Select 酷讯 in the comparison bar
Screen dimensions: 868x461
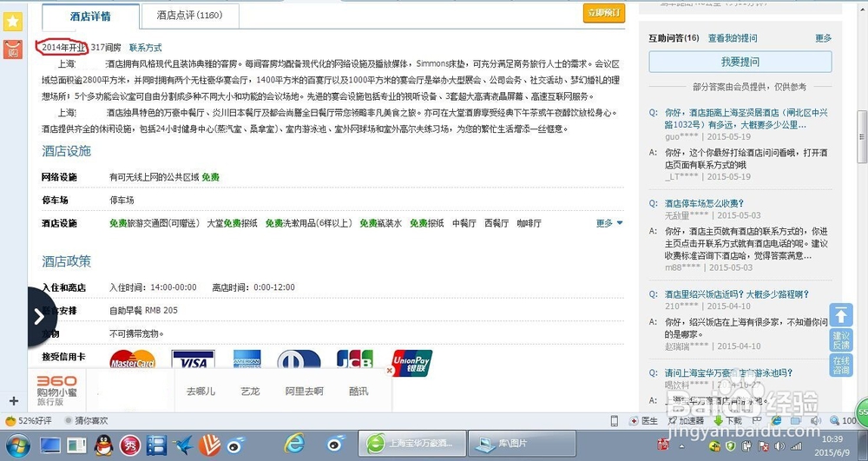click(x=358, y=392)
